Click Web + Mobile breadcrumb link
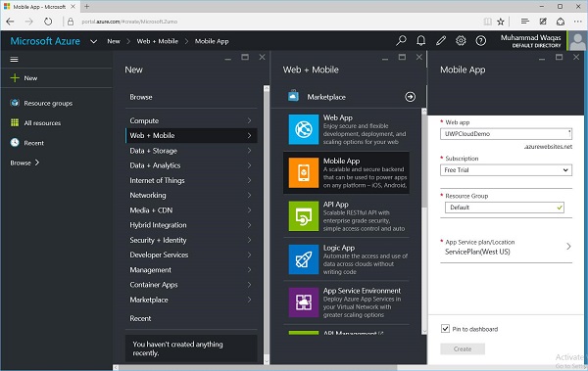The image size is (588, 371). click(x=157, y=41)
